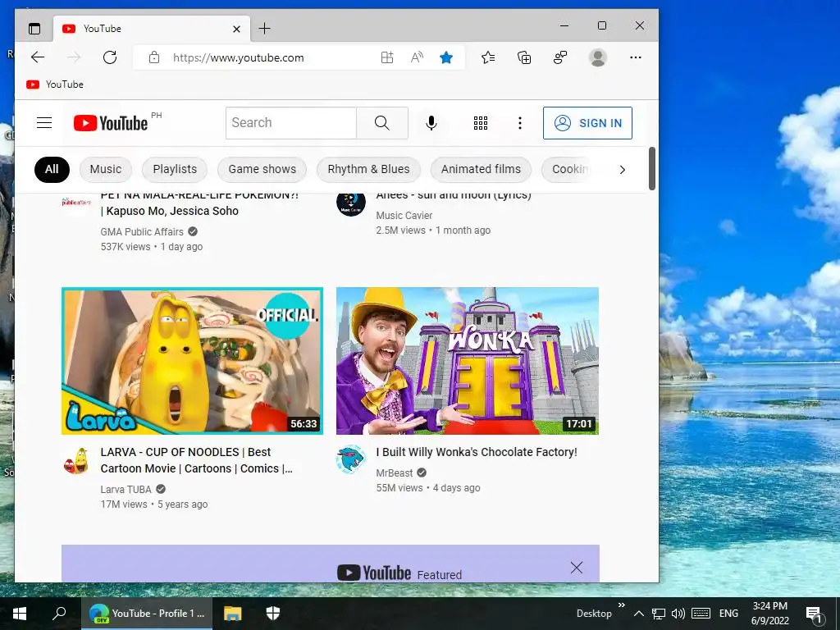Screen dimensions: 840x630
Task: Open Larva TUBA channel avatar
Action: [76, 460]
